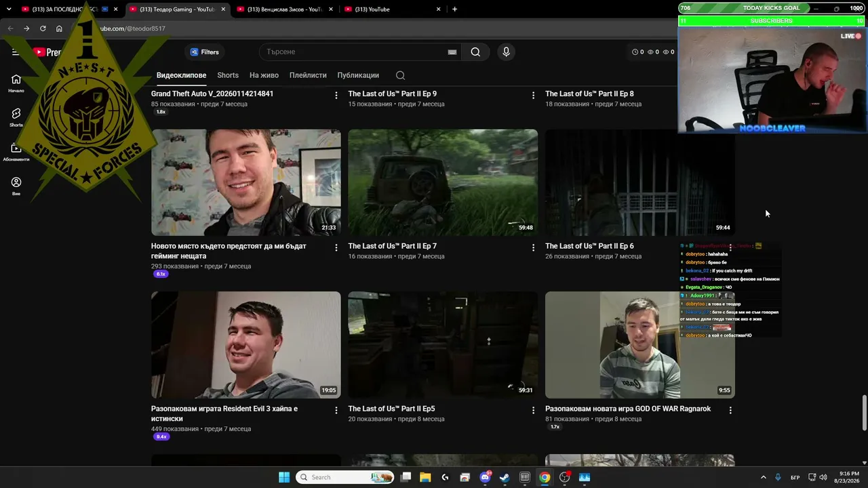Viewport: 868px width, 488px height.
Task: Open more options for Resident Evil 3 video
Action: pos(336,410)
